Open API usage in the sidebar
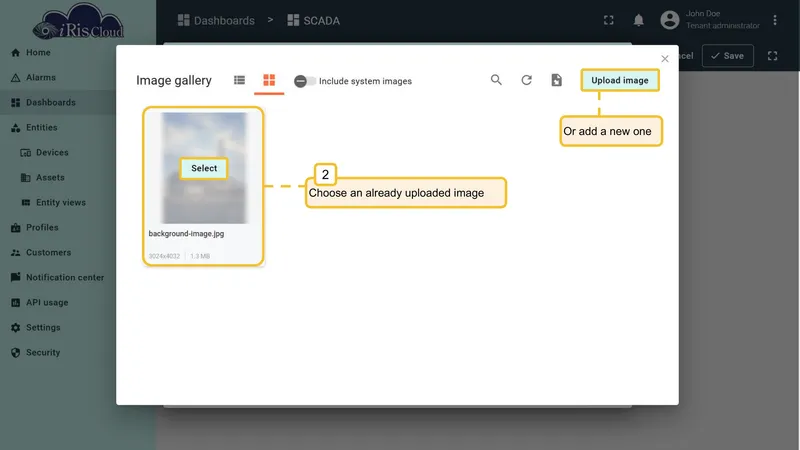This screenshot has height=450, width=800. pos(58,303)
